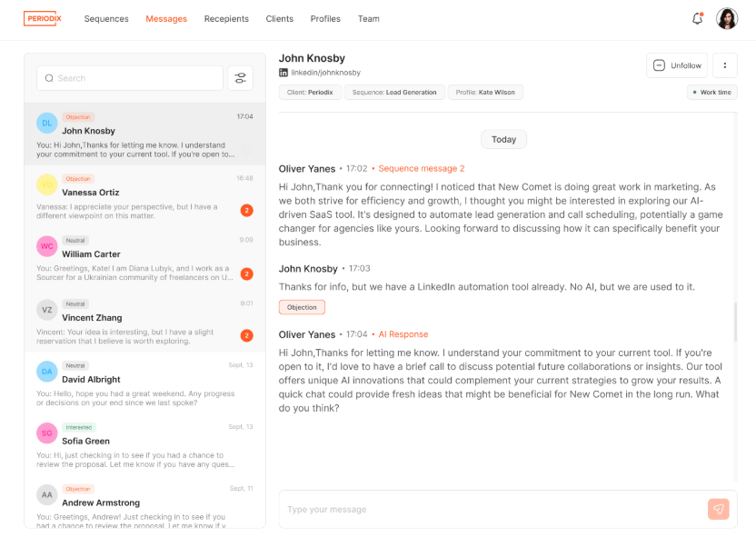Click the search magnifier icon
Image resolution: width=756 pixels, height=537 pixels.
click(49, 78)
